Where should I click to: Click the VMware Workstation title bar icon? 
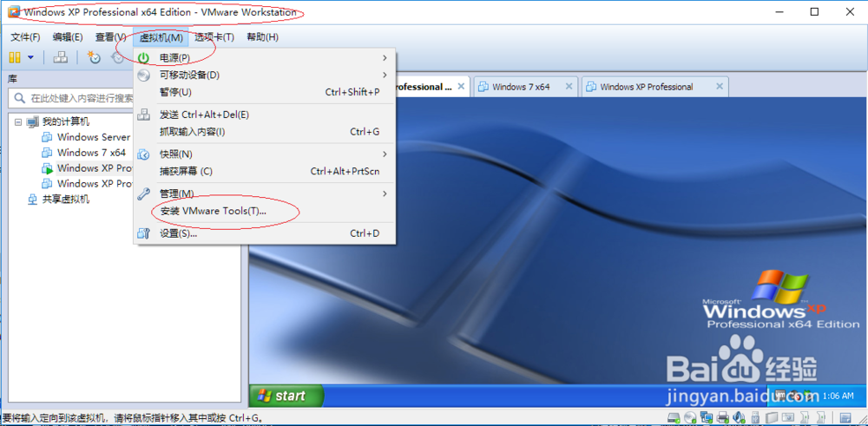click(14, 11)
